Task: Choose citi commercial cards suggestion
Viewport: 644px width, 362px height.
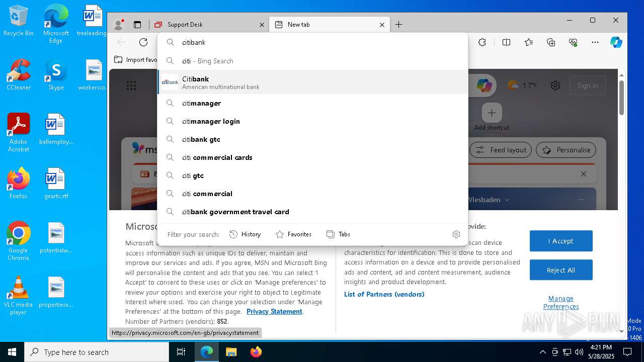Action: [x=313, y=157]
